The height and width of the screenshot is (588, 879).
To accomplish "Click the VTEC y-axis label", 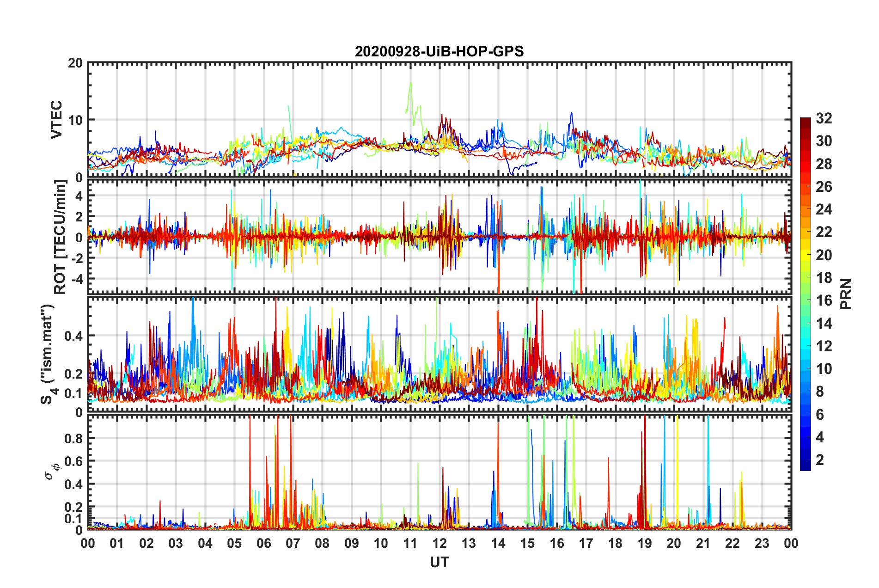I will (56, 119).
